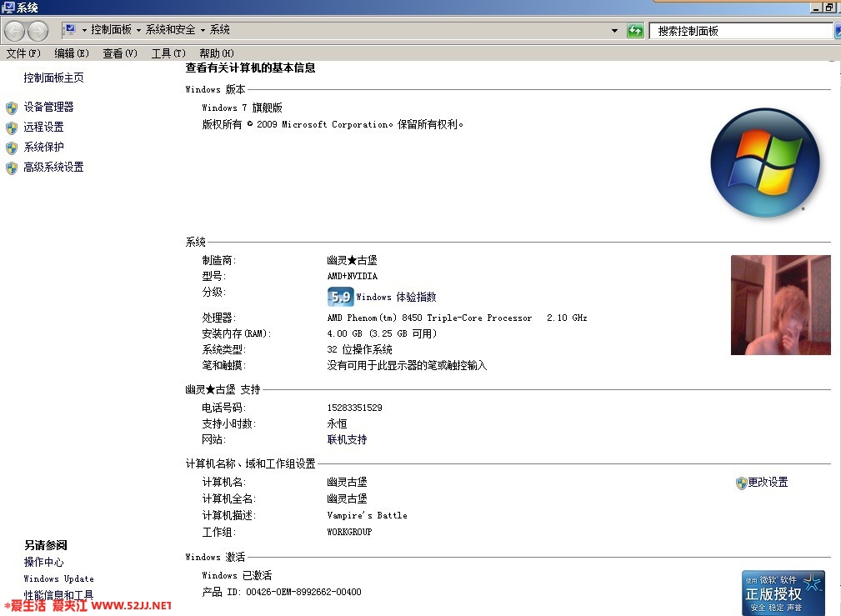841x616 pixels.
Task: Click the 支持小时数 value 永恒
Action: coord(337,423)
